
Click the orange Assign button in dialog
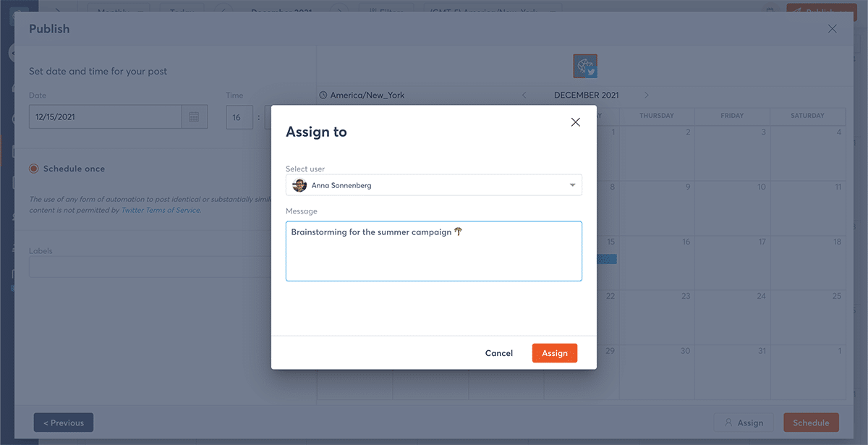[x=554, y=353]
